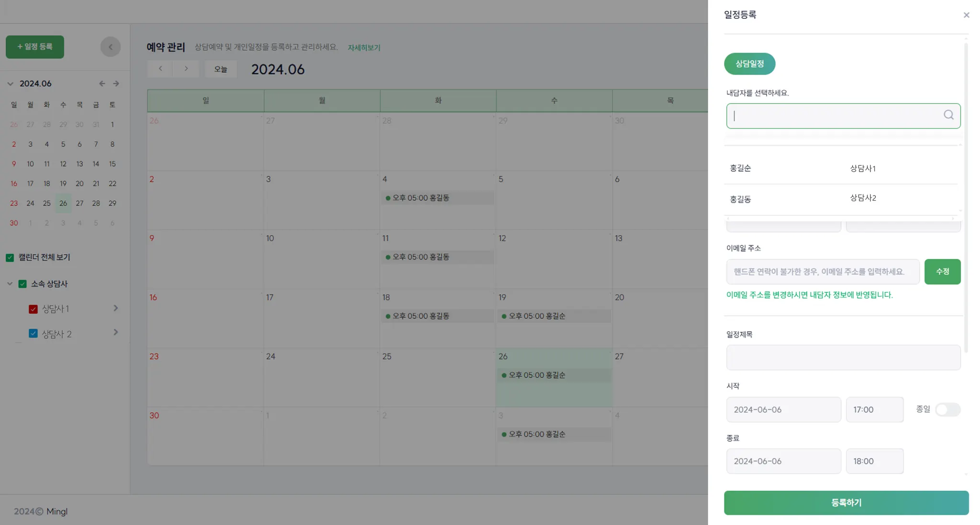Screen dimensions: 980x525
Task: Uncheck 캘린더 전체 보기 checkbox
Action: coord(10,258)
